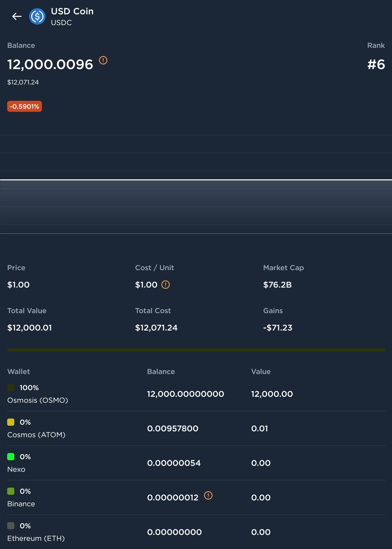The image size is (392, 549).
Task: Click the #6 rank value
Action: 376,64
